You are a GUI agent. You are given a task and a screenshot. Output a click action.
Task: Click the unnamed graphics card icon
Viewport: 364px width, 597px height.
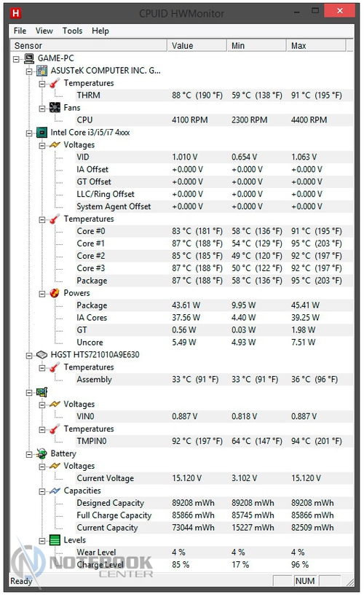[x=41, y=391]
